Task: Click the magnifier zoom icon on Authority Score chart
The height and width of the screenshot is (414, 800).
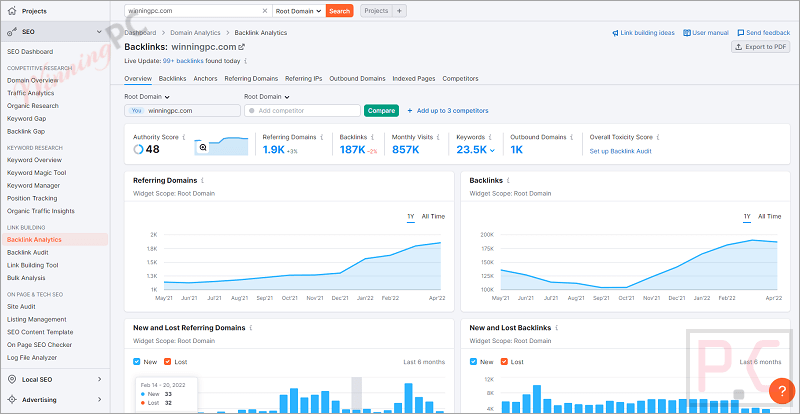Action: [203, 148]
